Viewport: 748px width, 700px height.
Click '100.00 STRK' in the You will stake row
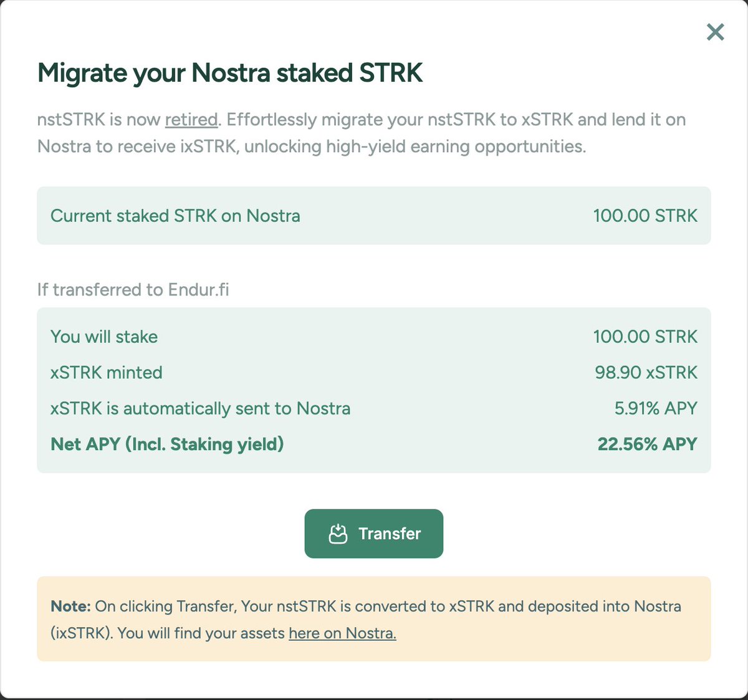[645, 337]
